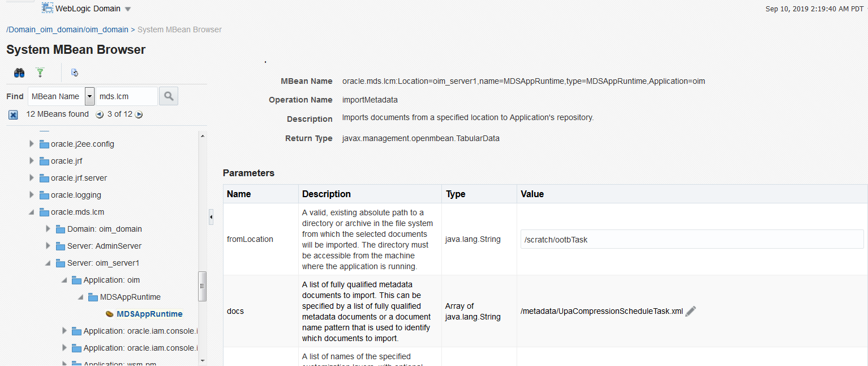Collapse the Application: oim node
Screen dimensions: 868x366
point(65,280)
